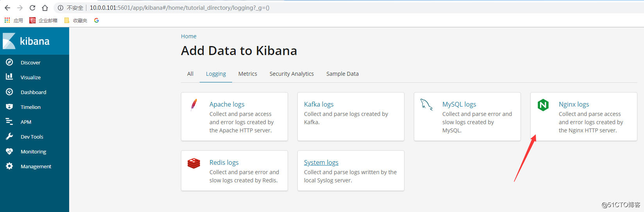This screenshot has width=644, height=212.
Task: Open Dev Tools wrench icon
Action: (x=9, y=136)
